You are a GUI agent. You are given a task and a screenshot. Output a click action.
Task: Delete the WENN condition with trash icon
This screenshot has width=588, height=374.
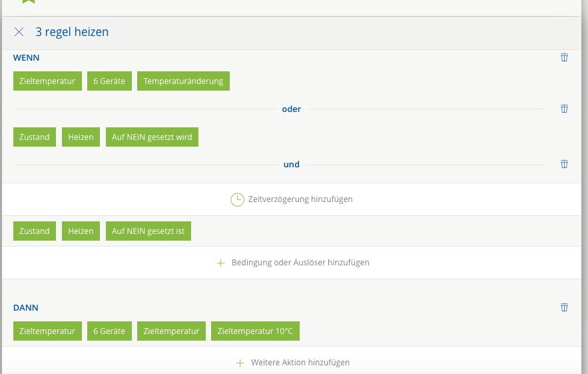564,57
